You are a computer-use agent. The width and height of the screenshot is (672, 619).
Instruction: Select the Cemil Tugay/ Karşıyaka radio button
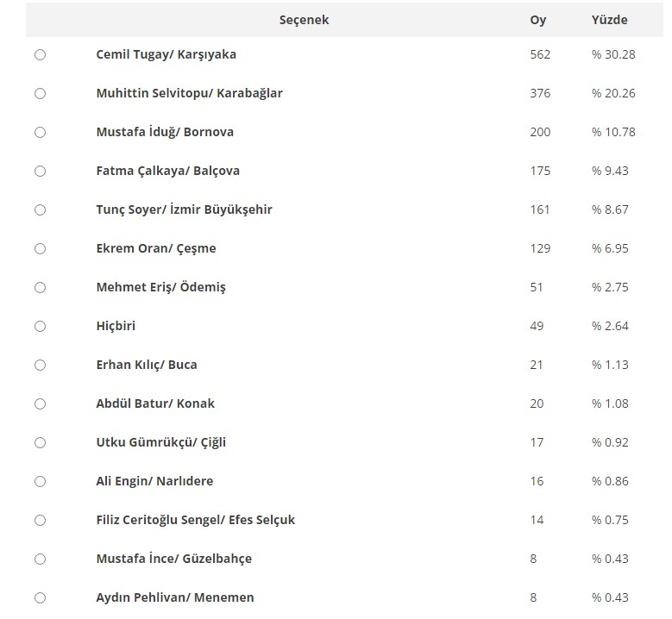pos(40,55)
